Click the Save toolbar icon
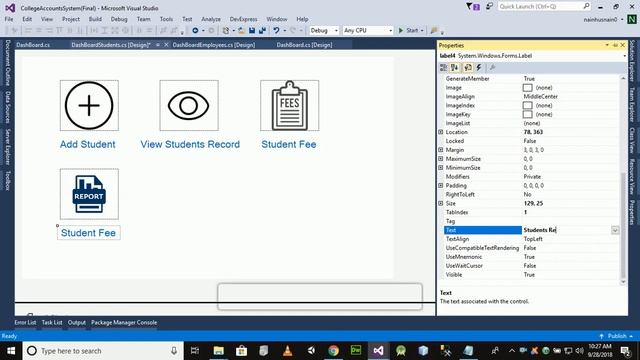 tap(252, 30)
